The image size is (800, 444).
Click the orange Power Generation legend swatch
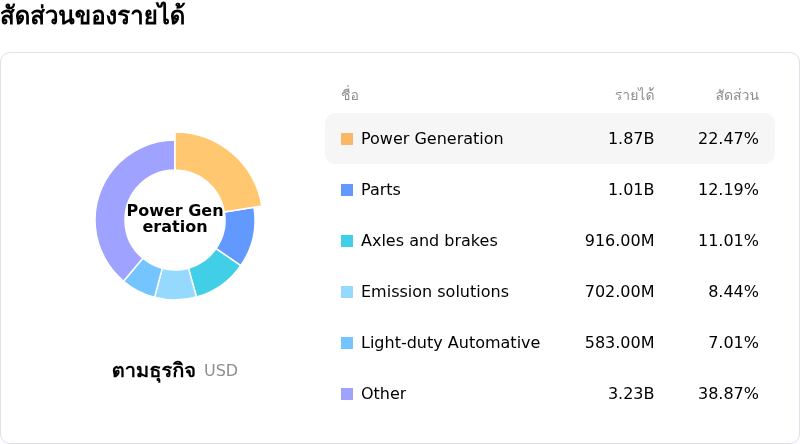coord(347,139)
